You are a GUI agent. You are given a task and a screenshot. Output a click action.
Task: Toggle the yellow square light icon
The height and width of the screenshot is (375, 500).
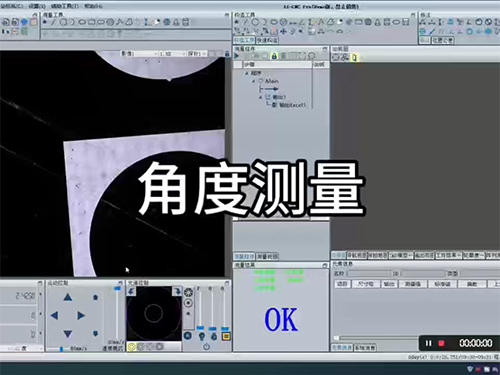click(x=226, y=336)
